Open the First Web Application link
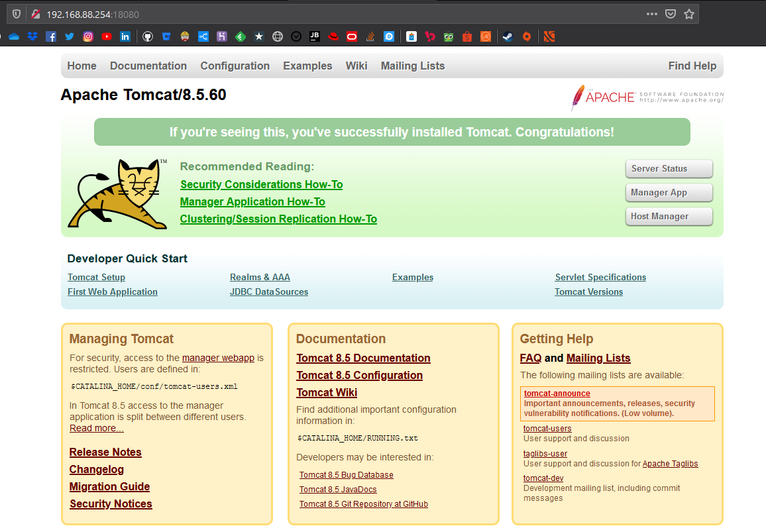766x532 pixels. click(113, 292)
